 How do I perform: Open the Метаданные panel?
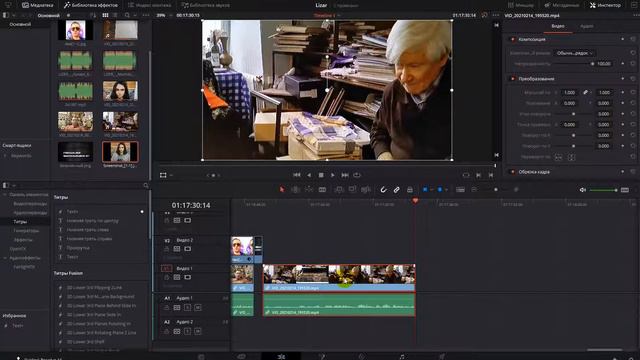point(562,5)
